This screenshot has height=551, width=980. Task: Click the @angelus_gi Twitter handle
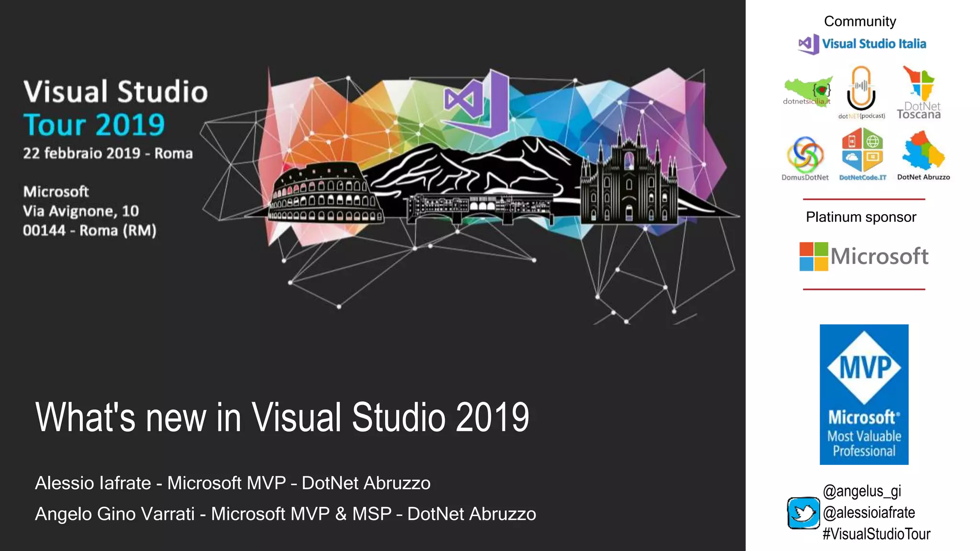tap(862, 491)
